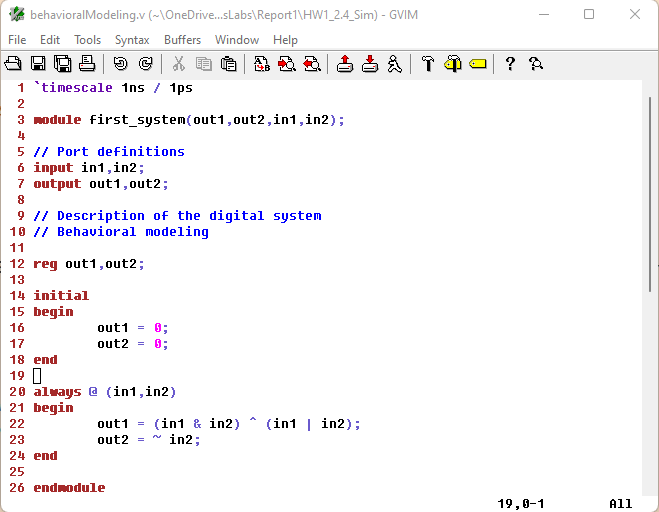Click the Print toolbar icon

(x=87, y=64)
